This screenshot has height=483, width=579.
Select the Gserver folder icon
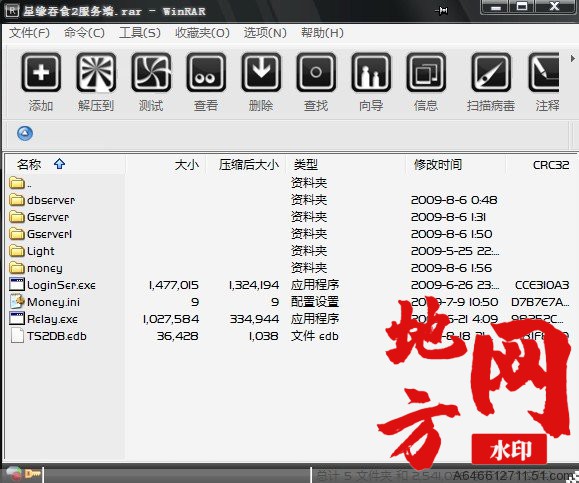coord(17,217)
